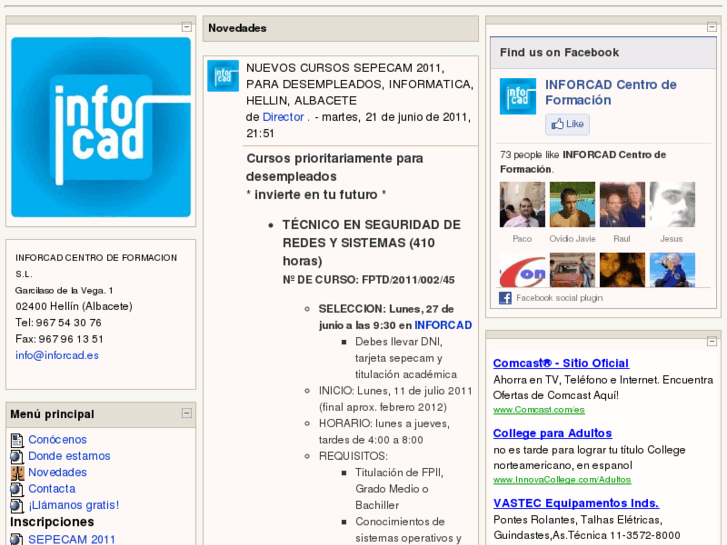Click the globe icon beside Donde estamos
Image resolution: width=727 pixels, height=545 pixels.
pos(17,456)
